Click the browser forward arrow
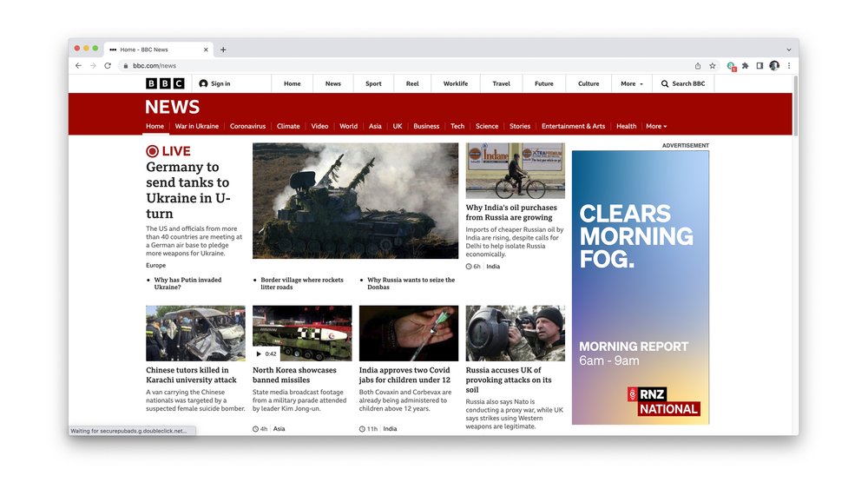The width and height of the screenshot is (868, 489). tap(93, 65)
